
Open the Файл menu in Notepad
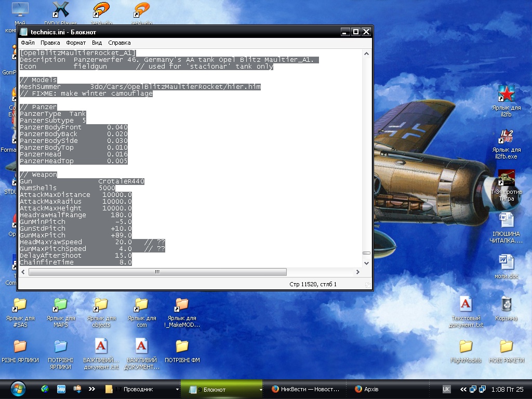tap(28, 43)
